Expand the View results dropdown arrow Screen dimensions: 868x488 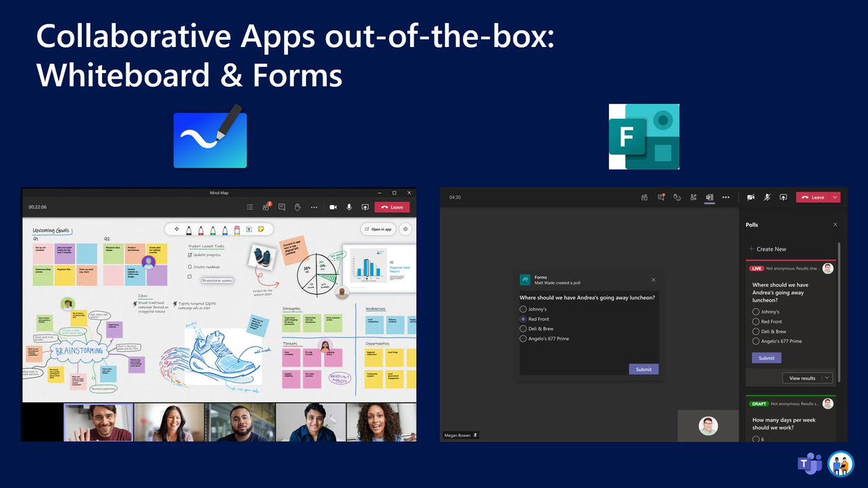point(827,378)
